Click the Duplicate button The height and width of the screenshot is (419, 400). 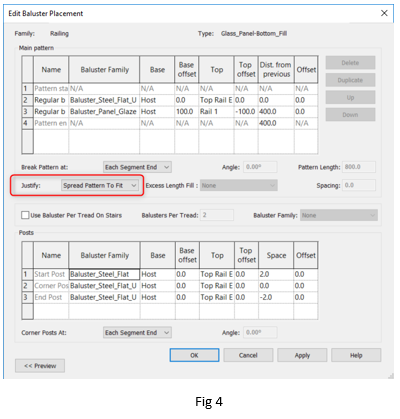click(x=350, y=80)
